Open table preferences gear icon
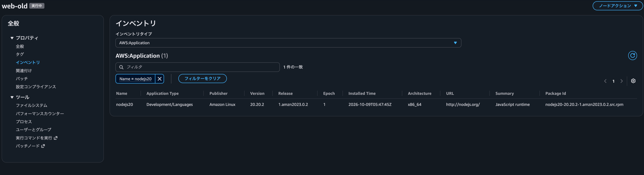Image resolution: width=644 pixels, height=175 pixels. [633, 81]
